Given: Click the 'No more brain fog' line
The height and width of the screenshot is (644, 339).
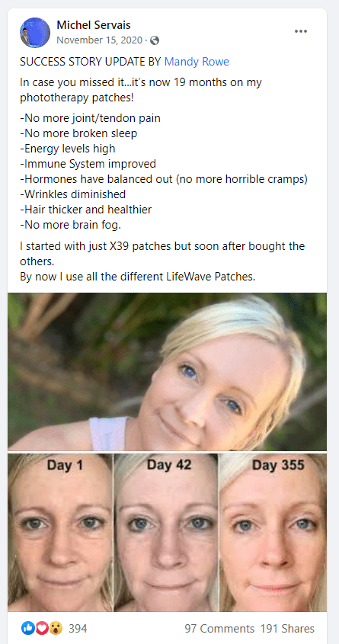Looking at the screenshot, I should [71, 225].
